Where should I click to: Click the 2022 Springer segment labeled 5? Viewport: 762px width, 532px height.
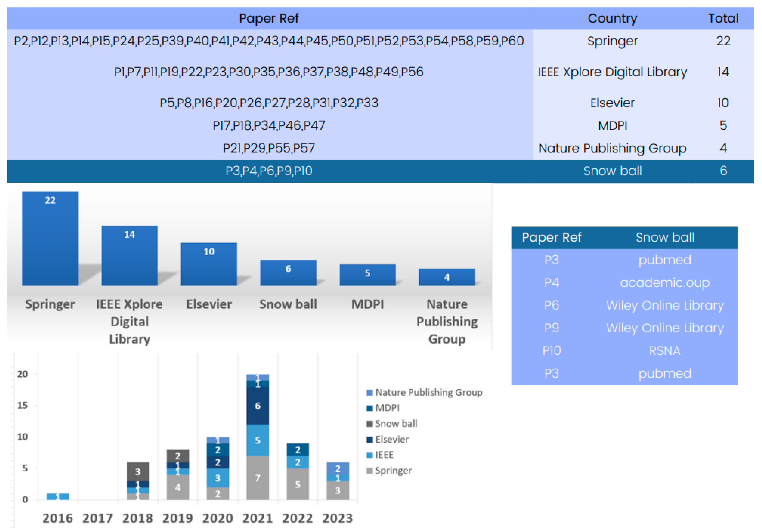point(298,484)
